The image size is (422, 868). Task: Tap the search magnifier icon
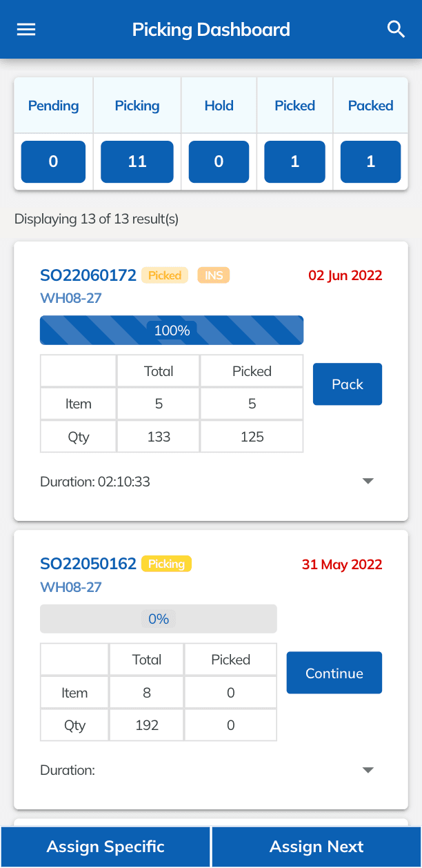[396, 30]
